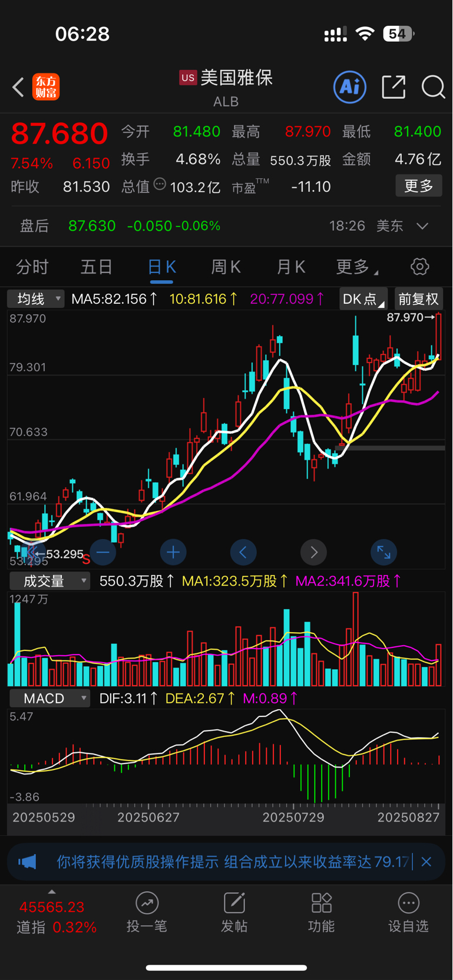Tap the MA 20:77.099 label
Image resolution: width=453 pixels, height=980 pixels.
pyautogui.click(x=287, y=299)
